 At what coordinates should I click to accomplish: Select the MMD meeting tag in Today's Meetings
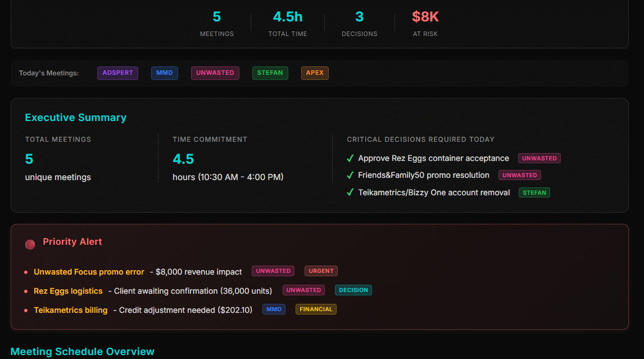coord(164,73)
